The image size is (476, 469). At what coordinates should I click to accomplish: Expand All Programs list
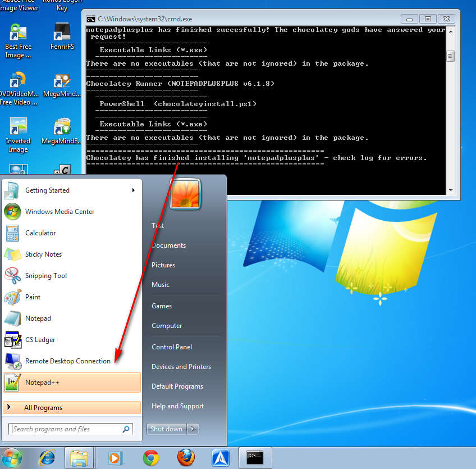pos(43,408)
